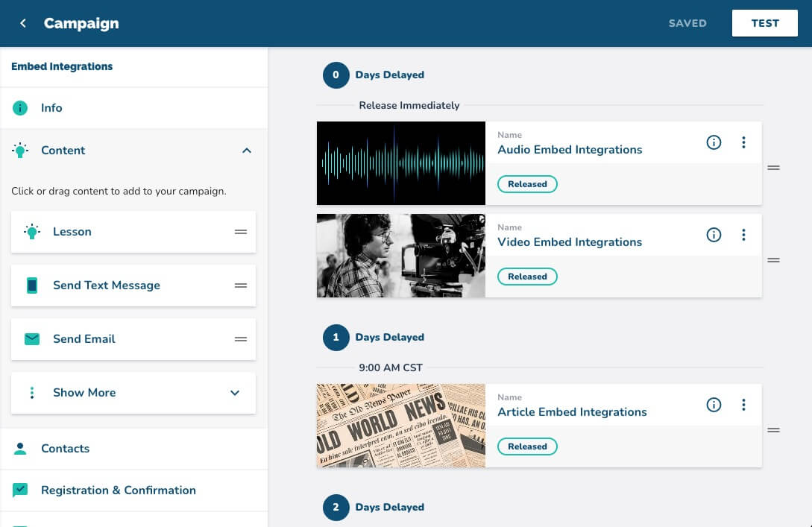
Task: Open three-dot menu for Audio Embed Integrations
Action: tap(743, 142)
